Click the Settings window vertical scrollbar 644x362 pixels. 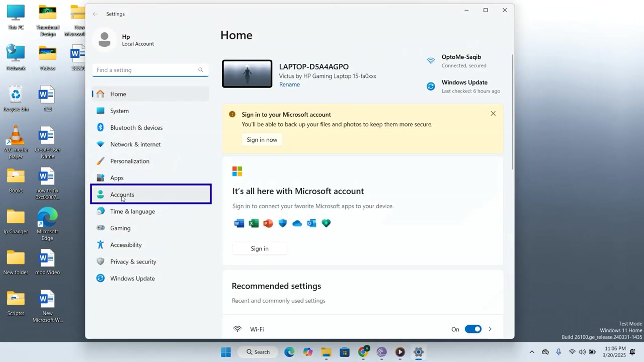[512, 112]
